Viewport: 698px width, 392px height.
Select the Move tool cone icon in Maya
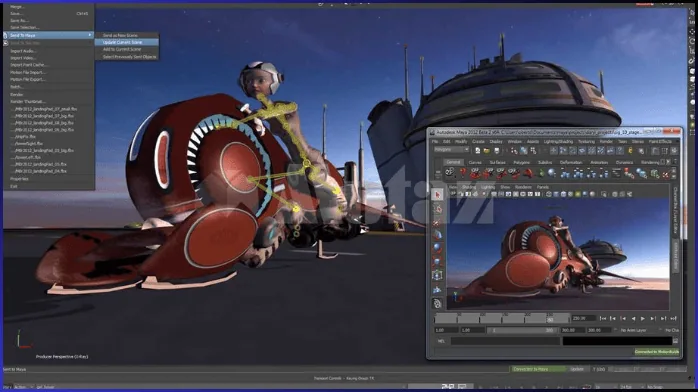pyautogui.click(x=437, y=235)
